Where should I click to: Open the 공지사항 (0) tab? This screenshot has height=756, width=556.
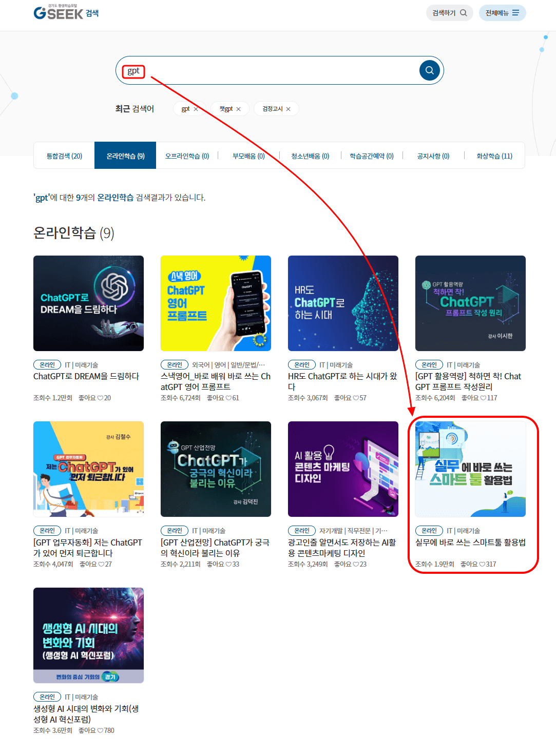433,156
